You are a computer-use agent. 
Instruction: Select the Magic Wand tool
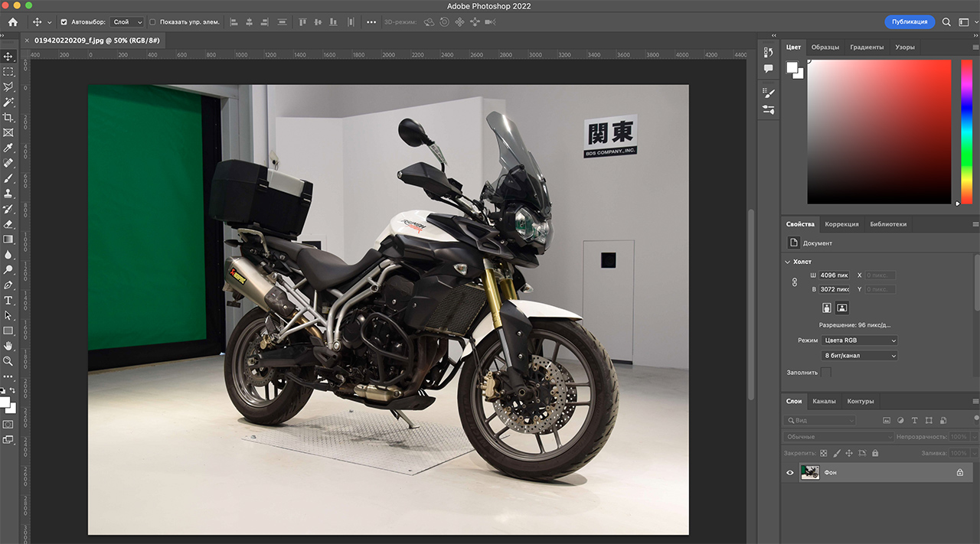point(8,102)
